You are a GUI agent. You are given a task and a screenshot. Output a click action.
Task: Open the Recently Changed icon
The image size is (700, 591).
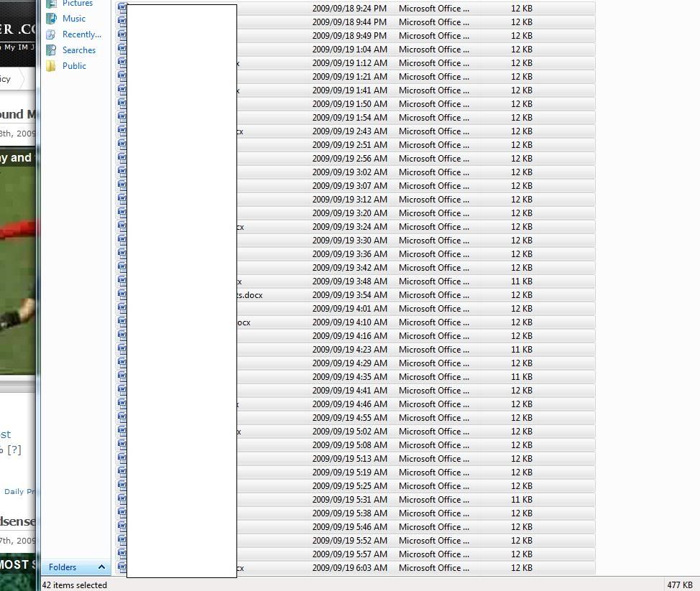pyautogui.click(x=51, y=34)
